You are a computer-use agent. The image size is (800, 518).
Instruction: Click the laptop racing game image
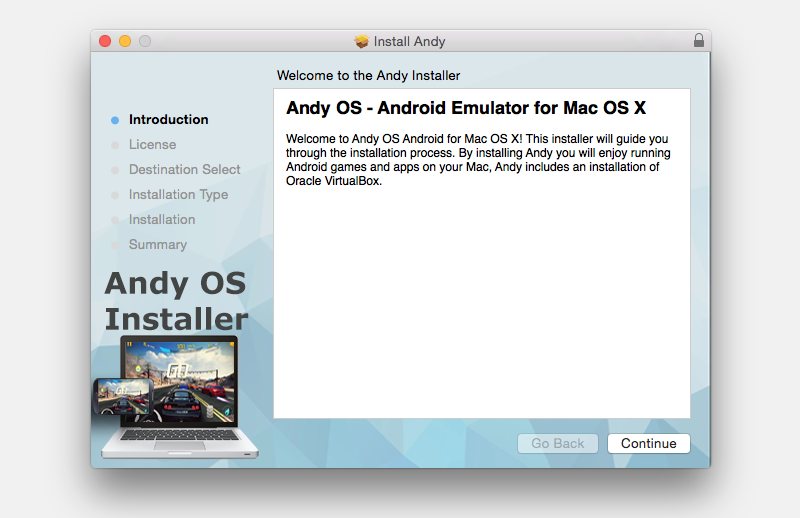[x=176, y=397]
